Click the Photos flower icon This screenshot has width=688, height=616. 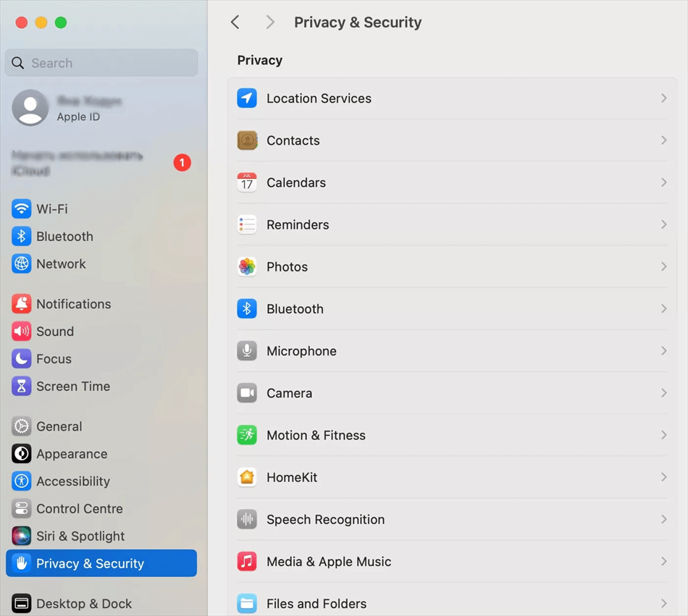[247, 266]
